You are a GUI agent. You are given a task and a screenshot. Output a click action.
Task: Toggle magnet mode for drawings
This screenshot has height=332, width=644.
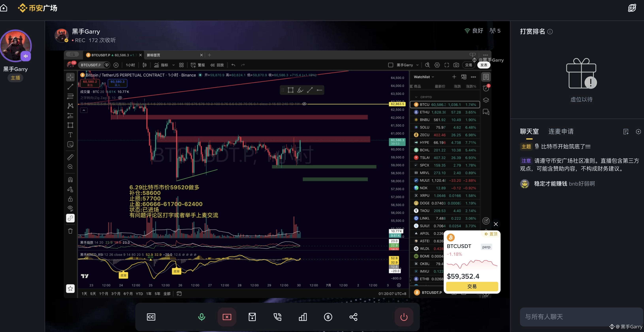pyautogui.click(x=70, y=179)
